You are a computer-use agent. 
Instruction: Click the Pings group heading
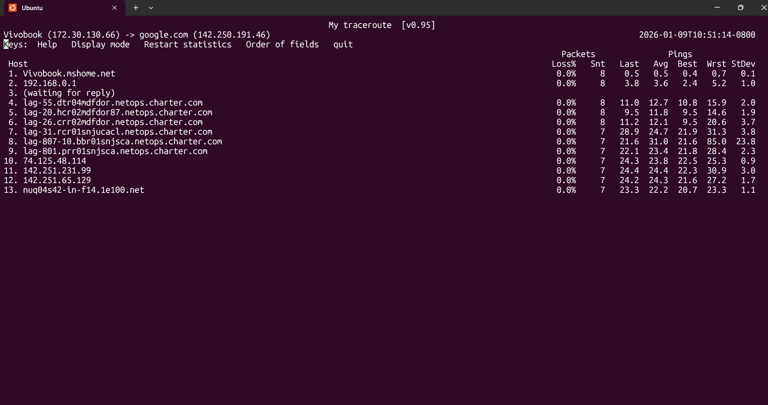tap(680, 54)
